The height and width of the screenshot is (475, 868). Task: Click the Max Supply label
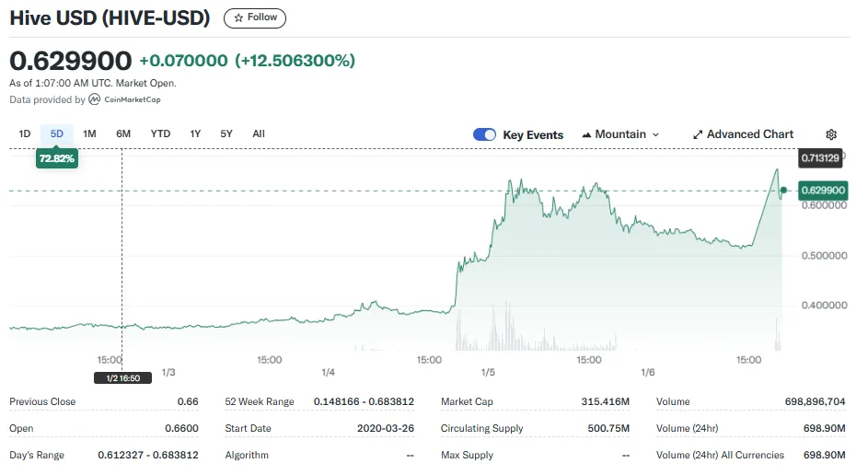tap(467, 455)
